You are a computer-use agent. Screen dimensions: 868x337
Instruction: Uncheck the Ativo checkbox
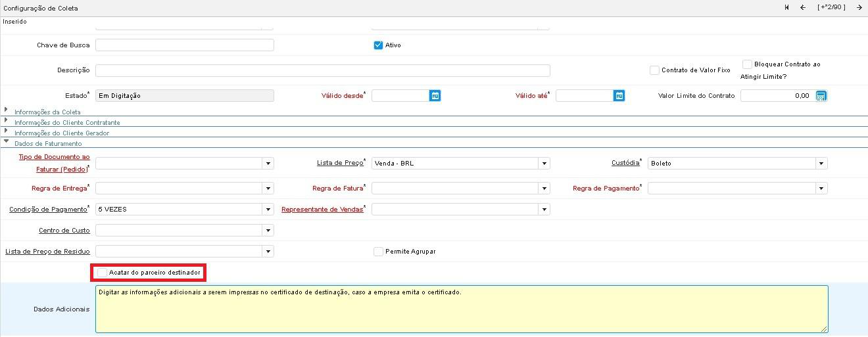(378, 45)
